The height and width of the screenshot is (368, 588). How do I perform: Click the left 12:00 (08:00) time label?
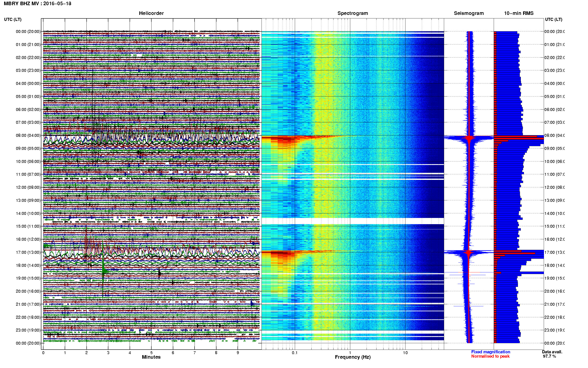(x=28, y=187)
